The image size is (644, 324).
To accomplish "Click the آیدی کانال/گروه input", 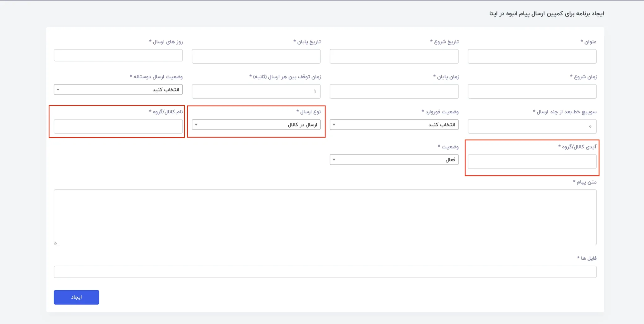I will [532, 161].
